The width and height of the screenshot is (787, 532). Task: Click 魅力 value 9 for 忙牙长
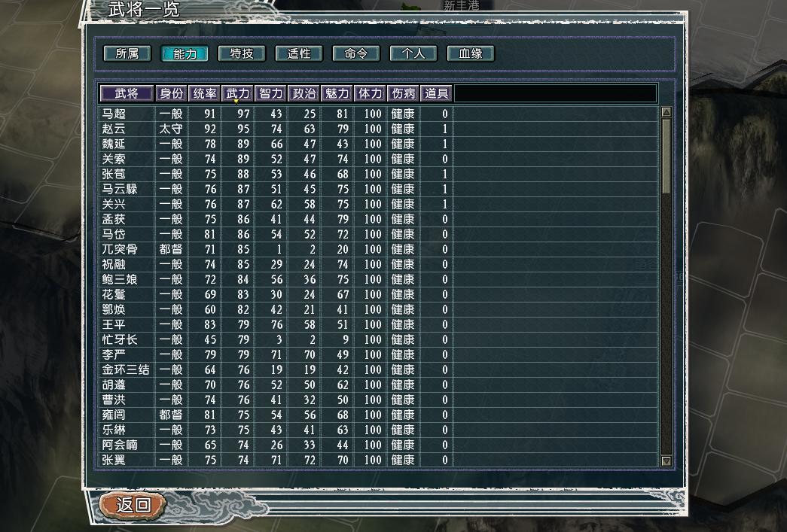346,339
